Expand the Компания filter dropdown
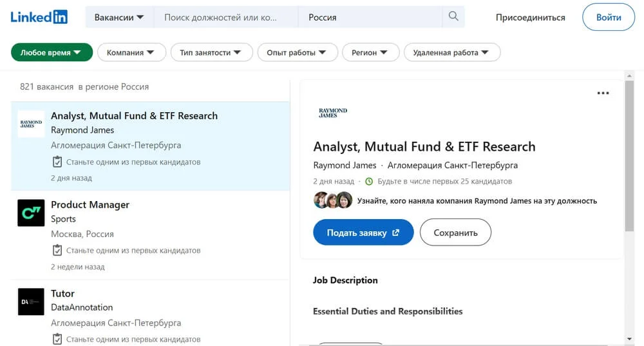The width and height of the screenshot is (644, 346). tap(131, 53)
